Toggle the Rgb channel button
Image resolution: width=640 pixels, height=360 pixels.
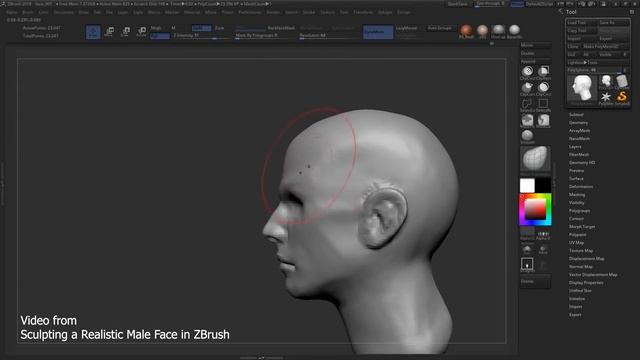[160, 36]
